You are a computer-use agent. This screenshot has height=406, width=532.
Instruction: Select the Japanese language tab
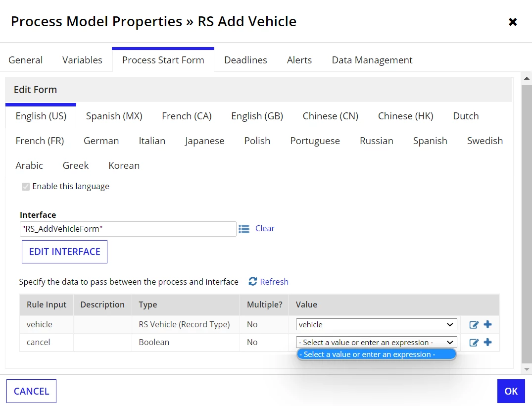pos(204,141)
